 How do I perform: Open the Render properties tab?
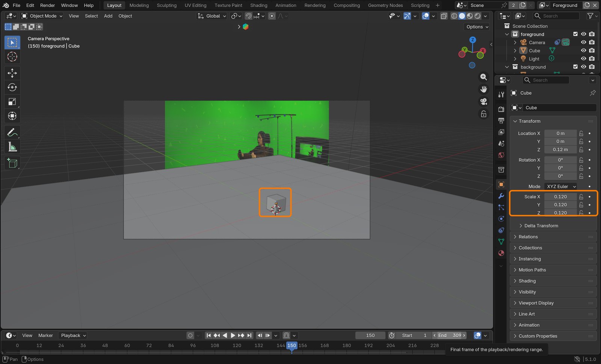pyautogui.click(x=501, y=109)
